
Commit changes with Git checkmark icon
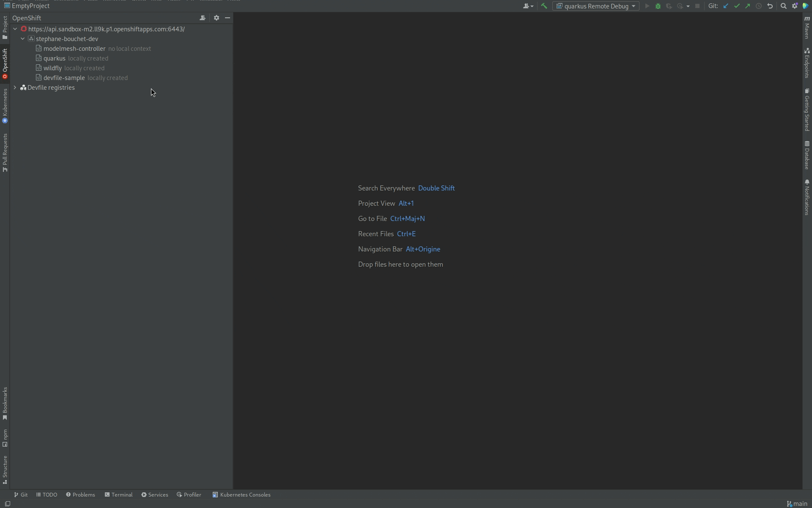pyautogui.click(x=737, y=6)
